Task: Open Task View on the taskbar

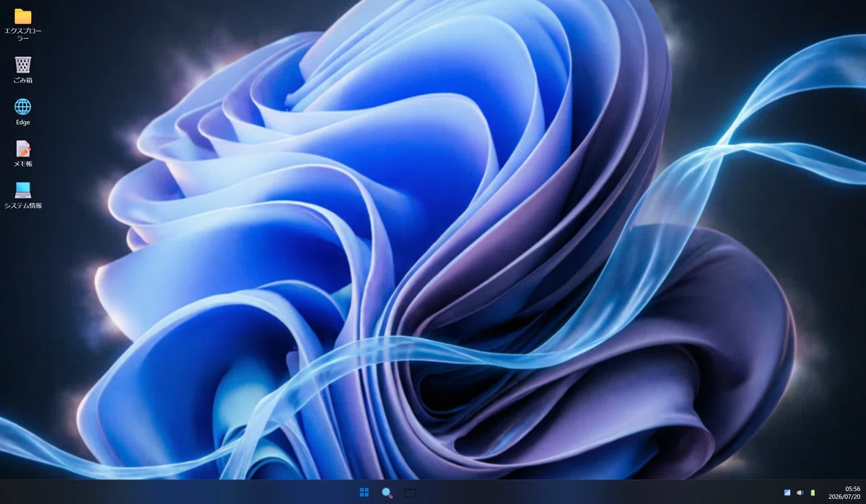Action: pos(411,492)
